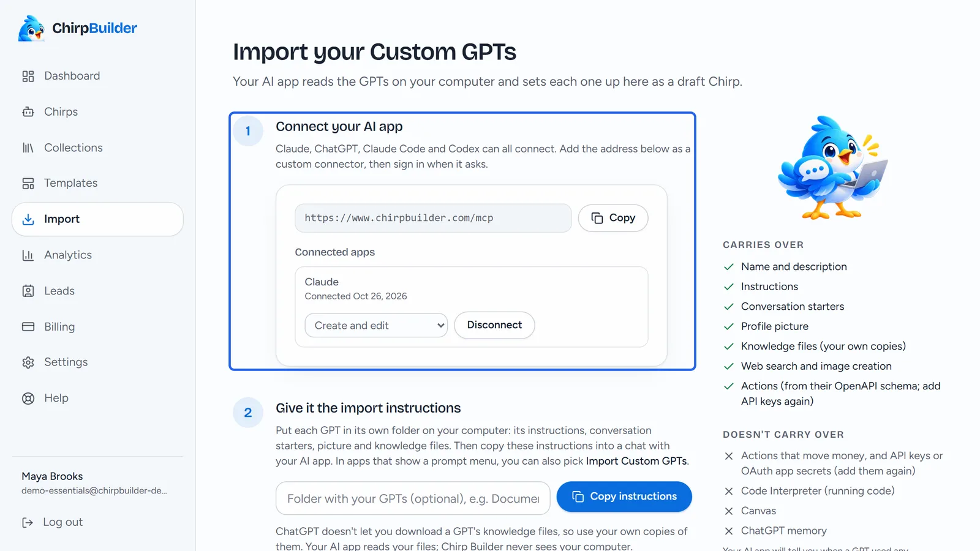980x551 pixels.
Task: Click the Give it the import instructions heading
Action: tap(368, 408)
